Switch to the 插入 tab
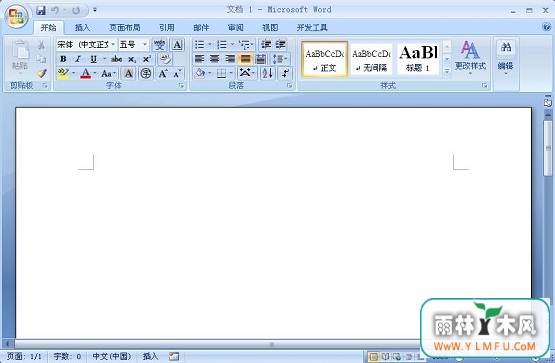Viewport: 555px width, 363px height. pyautogui.click(x=82, y=28)
